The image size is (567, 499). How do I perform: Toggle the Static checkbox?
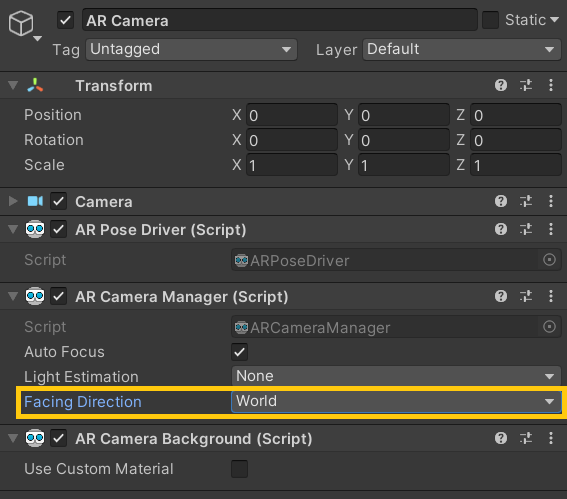[490, 20]
